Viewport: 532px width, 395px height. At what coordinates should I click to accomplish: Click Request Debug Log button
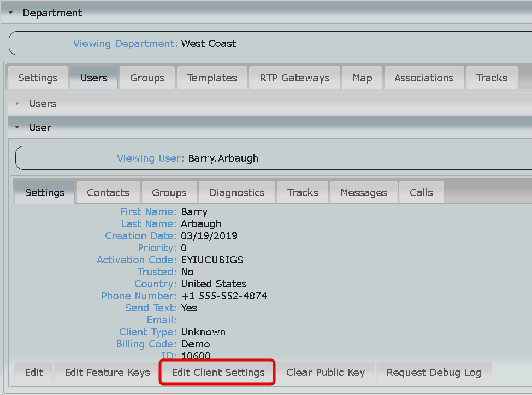click(434, 373)
